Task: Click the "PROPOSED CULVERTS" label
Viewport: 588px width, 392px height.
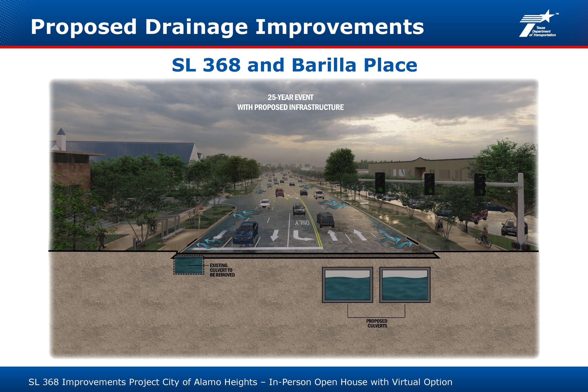Action: [x=377, y=323]
